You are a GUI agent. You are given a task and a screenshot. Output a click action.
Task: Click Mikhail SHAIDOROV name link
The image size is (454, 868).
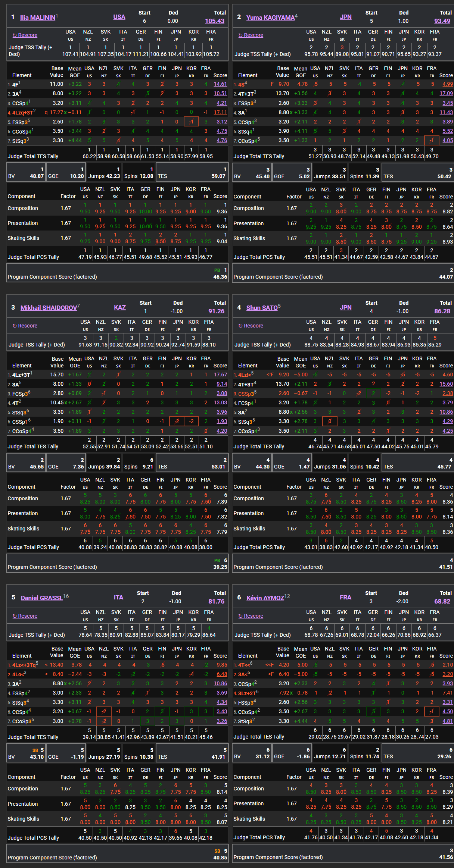click(49, 308)
